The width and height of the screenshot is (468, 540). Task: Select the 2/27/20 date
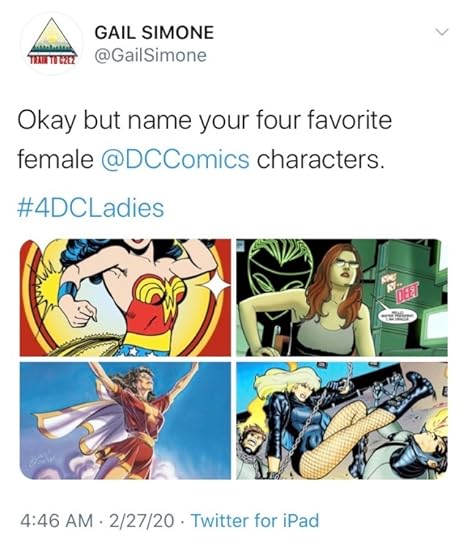pyautogui.click(x=142, y=520)
